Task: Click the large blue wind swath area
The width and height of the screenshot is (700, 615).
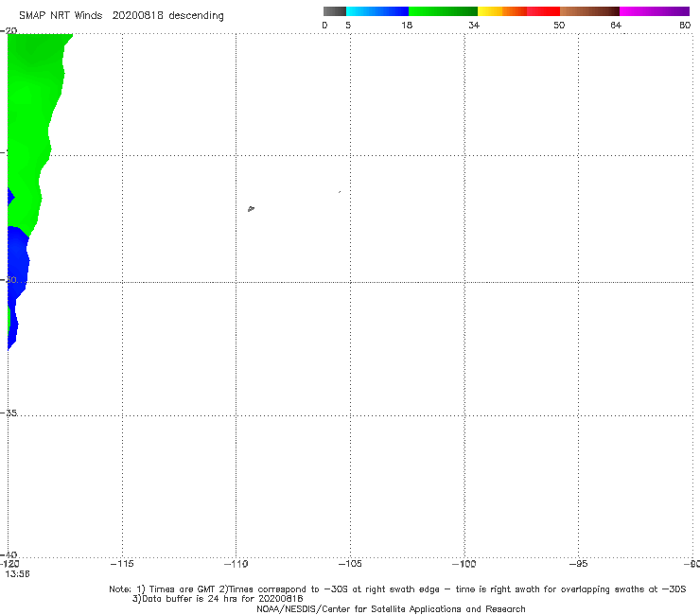Action: [x=18, y=264]
